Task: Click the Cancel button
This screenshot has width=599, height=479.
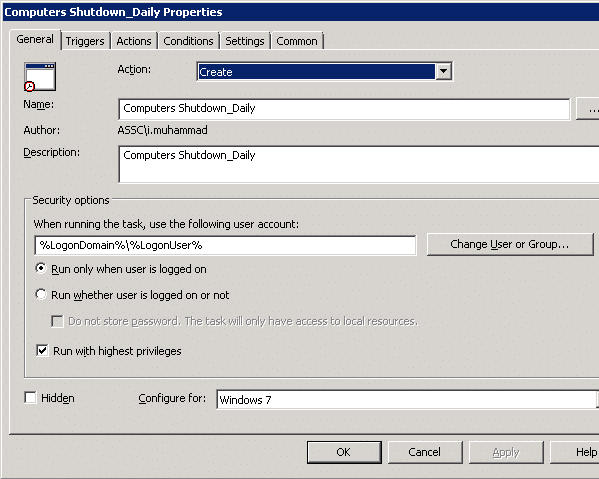Action: point(425,452)
